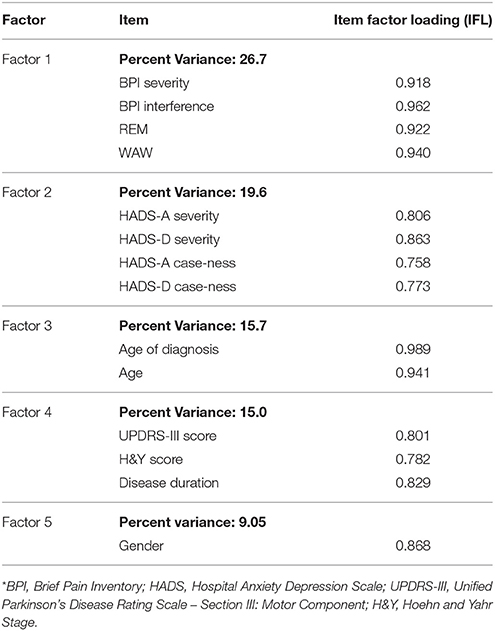Click the abbreviations footnote text

pos(247,604)
